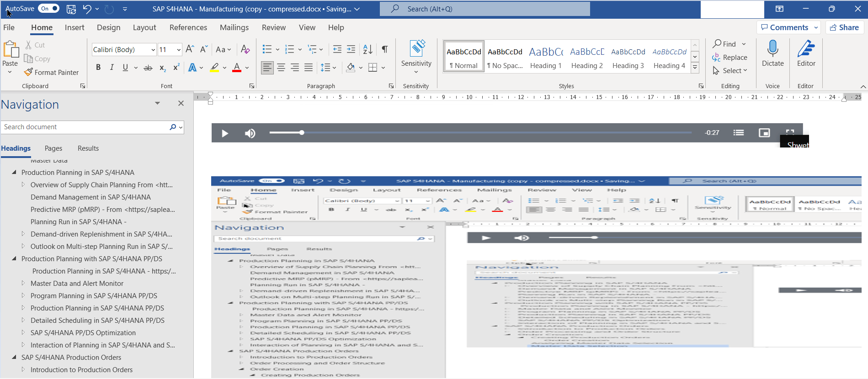Toggle Subscript formatting
Screen dimensions: 868x379
click(x=162, y=68)
